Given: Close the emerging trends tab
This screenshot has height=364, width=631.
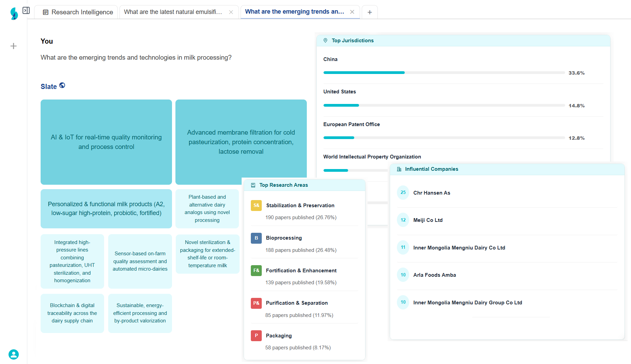Looking at the screenshot, I should (x=352, y=12).
